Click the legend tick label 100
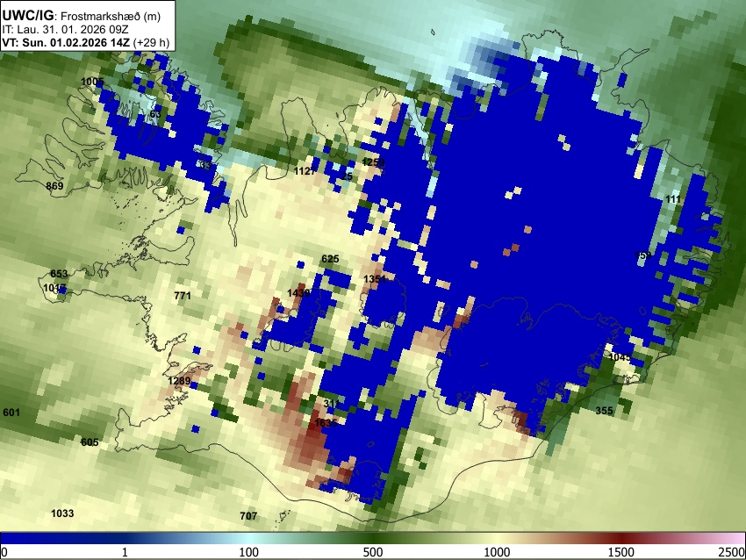746x560 pixels. click(249, 552)
